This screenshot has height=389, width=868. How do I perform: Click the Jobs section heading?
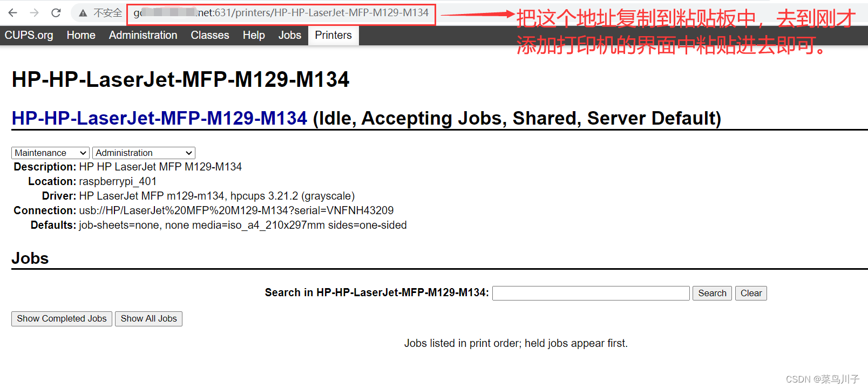30,258
